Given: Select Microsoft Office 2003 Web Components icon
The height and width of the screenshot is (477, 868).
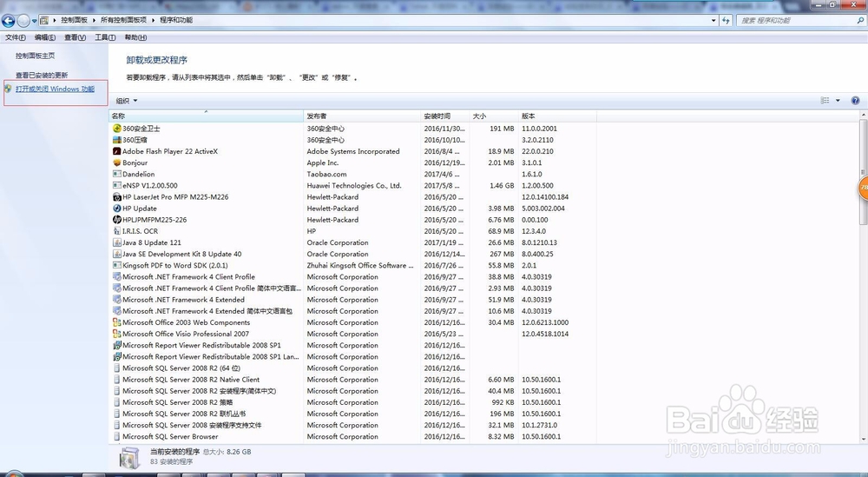Looking at the screenshot, I should click(x=117, y=322).
